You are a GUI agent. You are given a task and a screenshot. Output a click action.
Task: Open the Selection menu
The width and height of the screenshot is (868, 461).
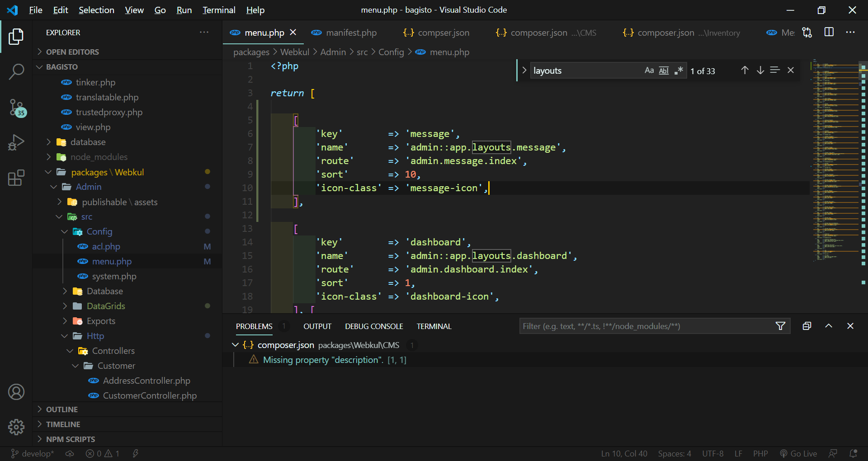click(x=96, y=10)
